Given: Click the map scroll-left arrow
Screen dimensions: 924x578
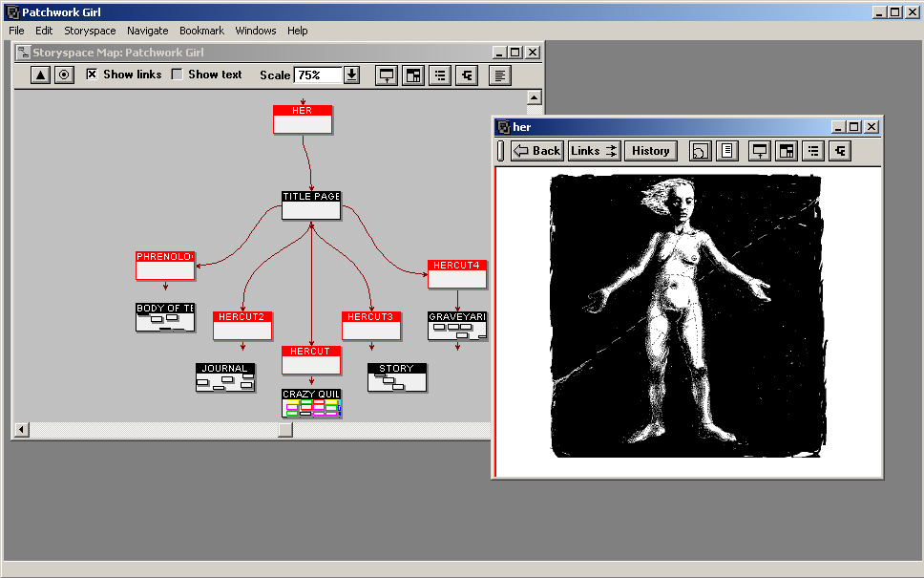Looking at the screenshot, I should pos(21,430).
